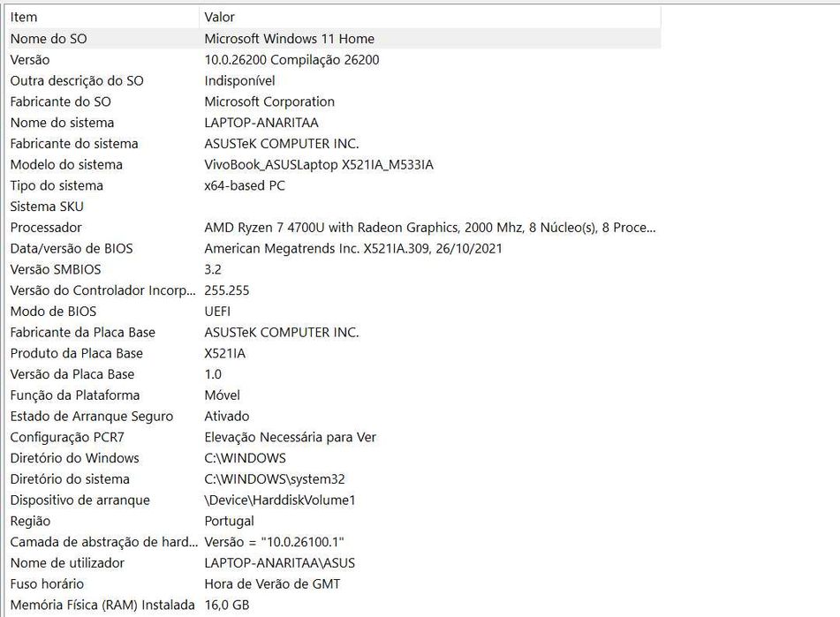Select the 'Região' row
This screenshot has height=617, width=840.
[x=334, y=521]
